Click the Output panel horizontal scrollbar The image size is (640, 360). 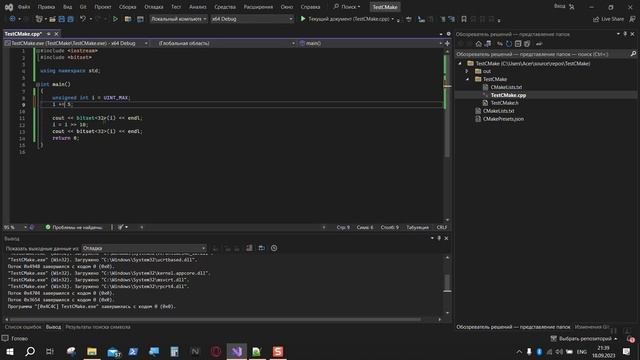pos(223,319)
